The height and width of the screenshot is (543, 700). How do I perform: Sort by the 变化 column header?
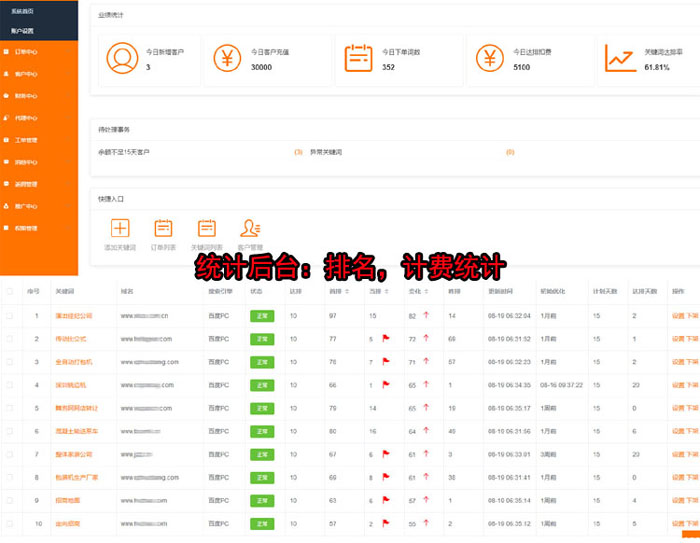tap(413, 292)
